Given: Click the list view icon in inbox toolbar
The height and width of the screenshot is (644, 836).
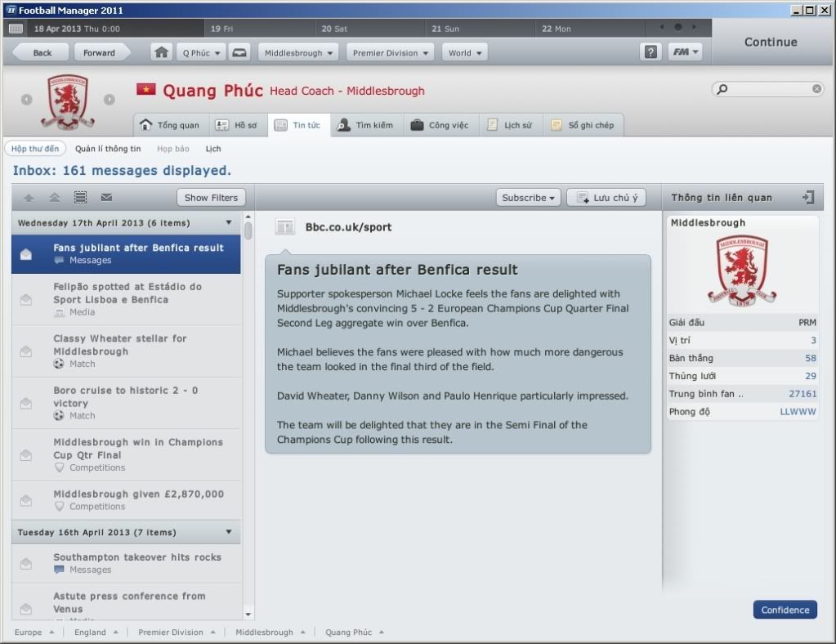Looking at the screenshot, I should click(x=81, y=198).
